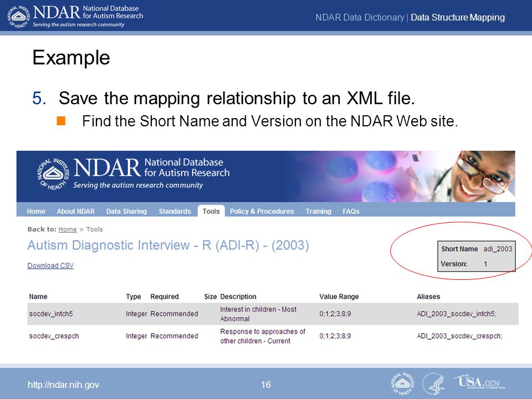Click the Size column header
This screenshot has height=399, width=532.
211,296
